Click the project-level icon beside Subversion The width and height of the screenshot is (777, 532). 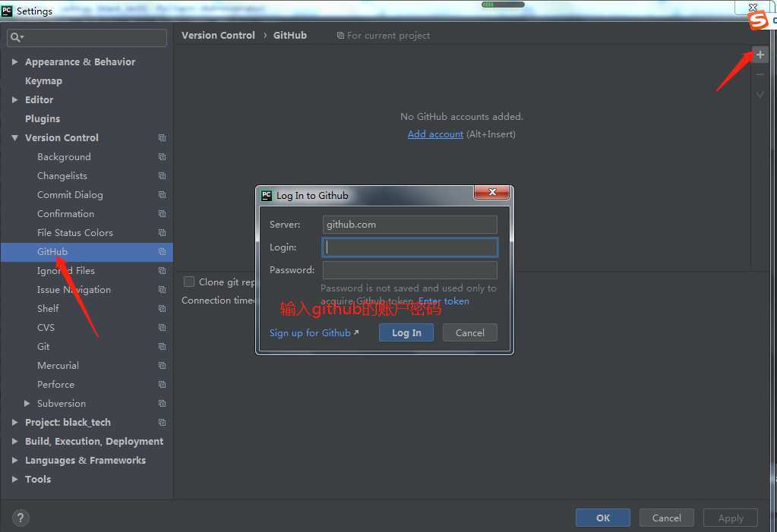click(x=162, y=403)
